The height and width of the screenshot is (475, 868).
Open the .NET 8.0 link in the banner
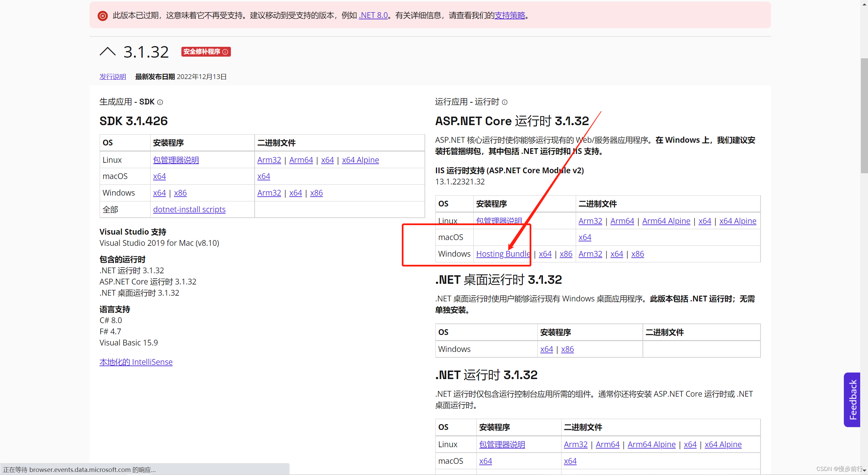click(x=373, y=15)
